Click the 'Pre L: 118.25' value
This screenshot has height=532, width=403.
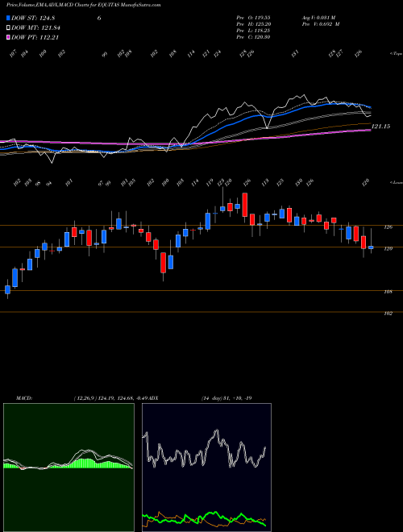(x=253, y=31)
